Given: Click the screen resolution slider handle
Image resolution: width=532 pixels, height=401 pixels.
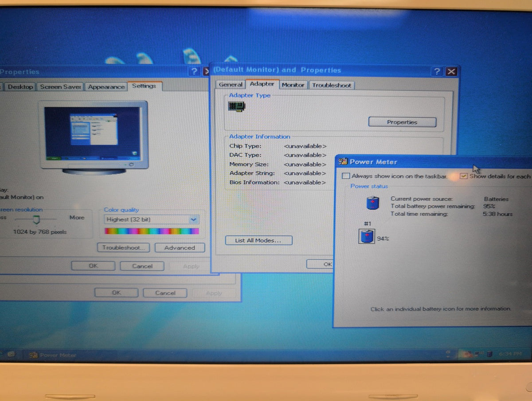Looking at the screenshot, I should coord(36,219).
